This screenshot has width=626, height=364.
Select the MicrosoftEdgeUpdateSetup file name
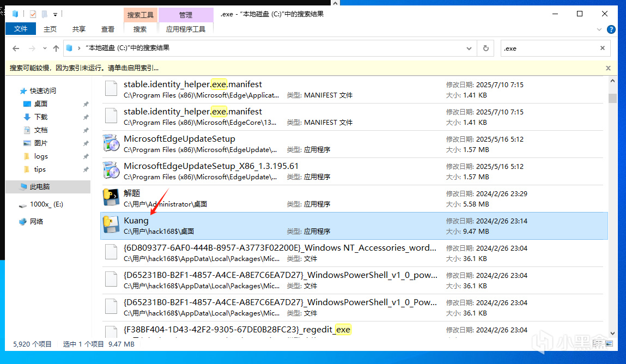[179, 139]
